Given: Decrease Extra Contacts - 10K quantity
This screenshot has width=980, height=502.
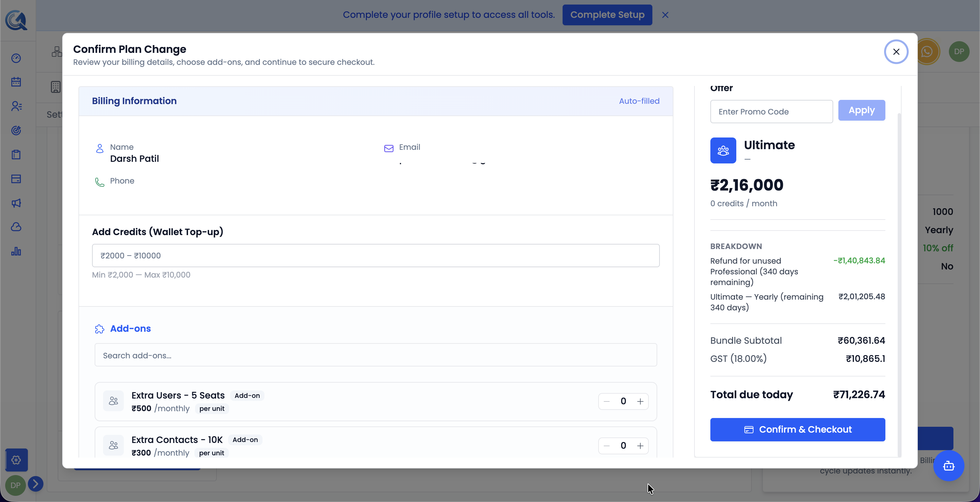Looking at the screenshot, I should [x=606, y=446].
